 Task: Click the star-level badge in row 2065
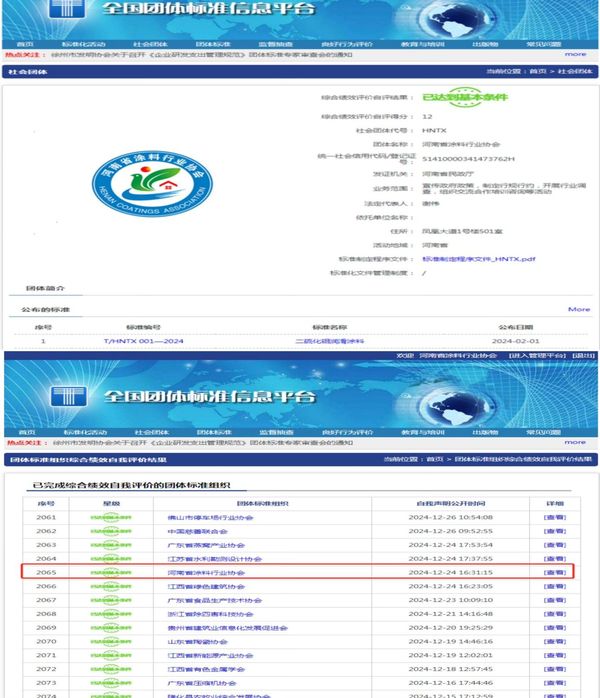click(111, 572)
